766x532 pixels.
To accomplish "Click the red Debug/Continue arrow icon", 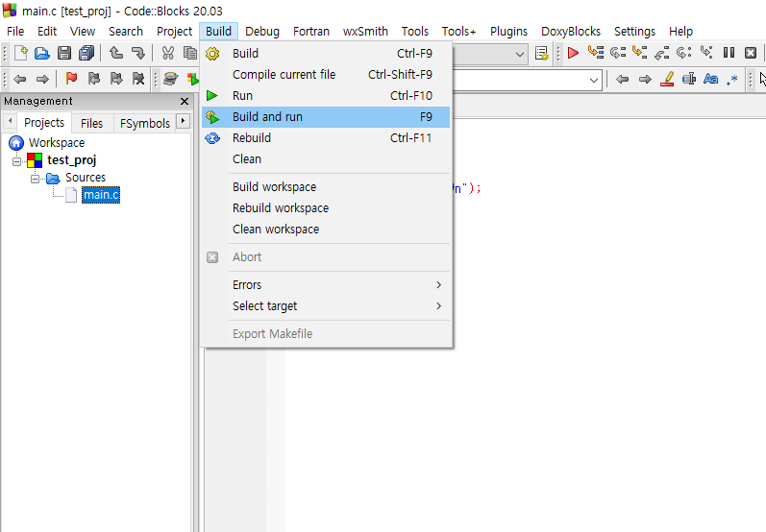I will (x=573, y=53).
